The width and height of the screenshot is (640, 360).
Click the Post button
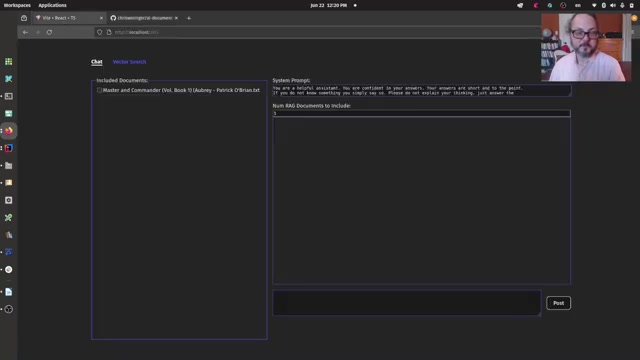coord(558,303)
